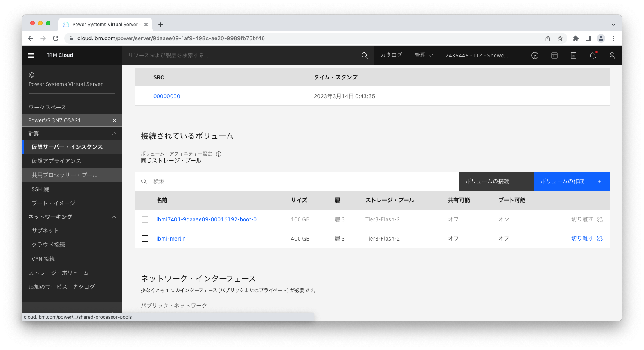644x350 pixels.
Task: Bookmark this page with the star icon
Action: (560, 38)
